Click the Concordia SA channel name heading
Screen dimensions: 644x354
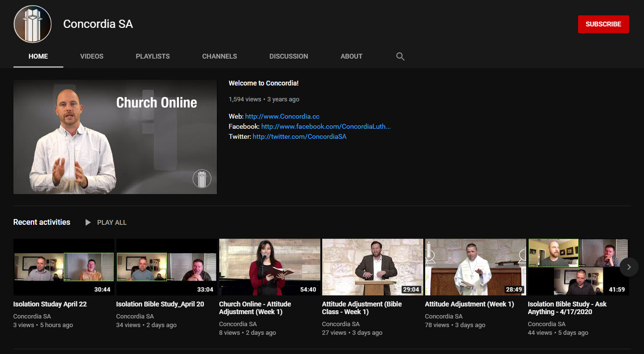[98, 24]
